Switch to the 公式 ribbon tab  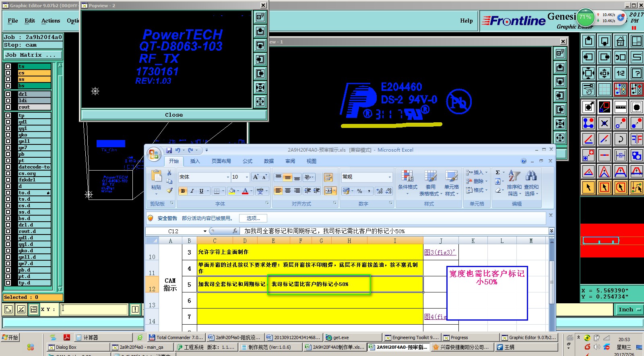[x=248, y=161]
